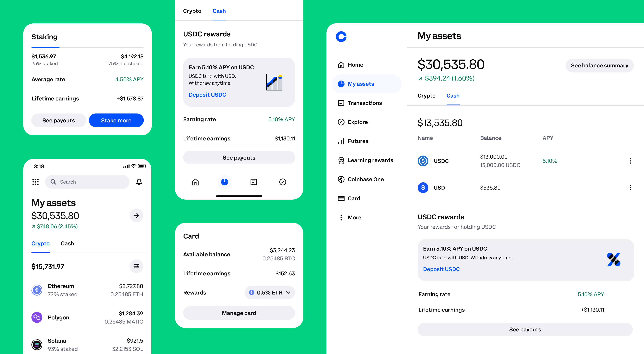Expand the 0.5% ETH rewards dropdown
The width and height of the screenshot is (644, 354).
coord(270,293)
